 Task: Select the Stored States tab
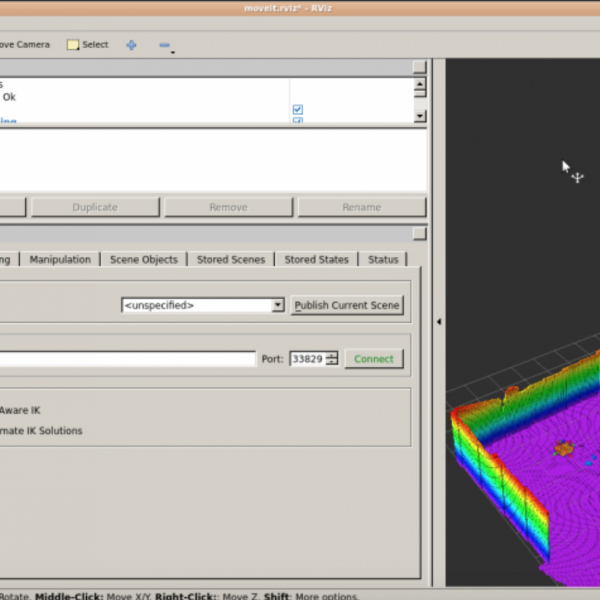point(316,259)
